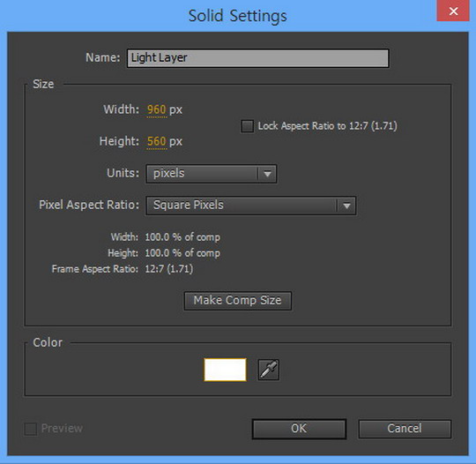Click the Units dropdown arrow
Image resolution: width=476 pixels, height=464 pixels.
point(267,174)
